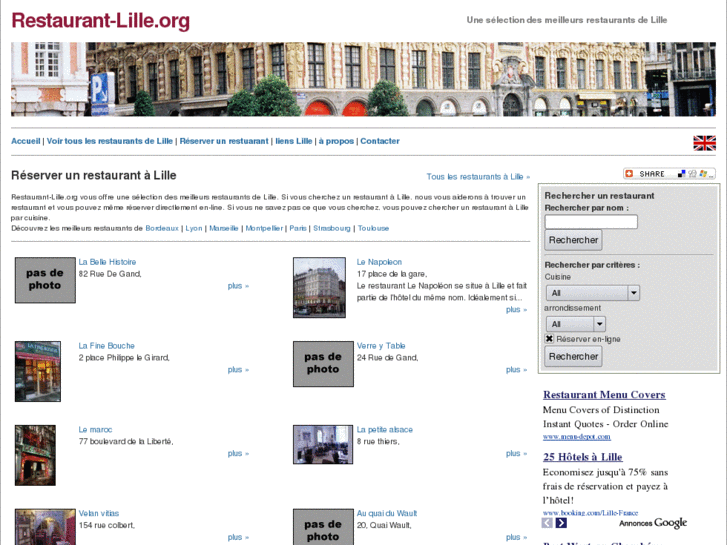Image resolution: width=727 pixels, height=545 pixels.
Task: Click the search by name text field
Action: coord(591,222)
